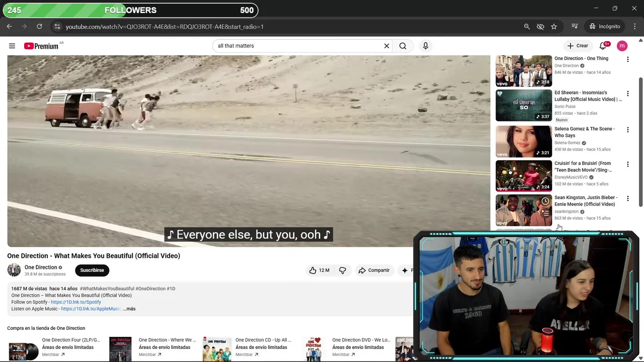Viewport: 644px width, 362px height.
Task: Open the browser three-dot menu
Action: click(634, 26)
